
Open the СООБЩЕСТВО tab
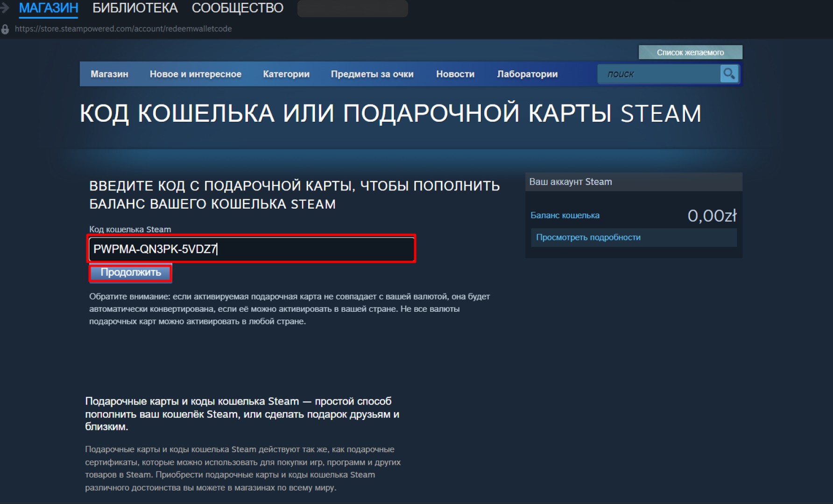[238, 8]
